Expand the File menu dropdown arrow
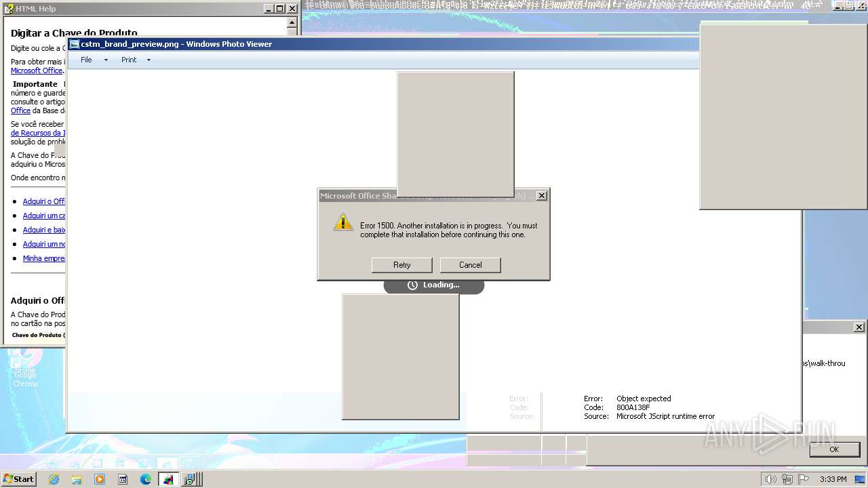This screenshot has height=488, width=868. click(x=106, y=60)
